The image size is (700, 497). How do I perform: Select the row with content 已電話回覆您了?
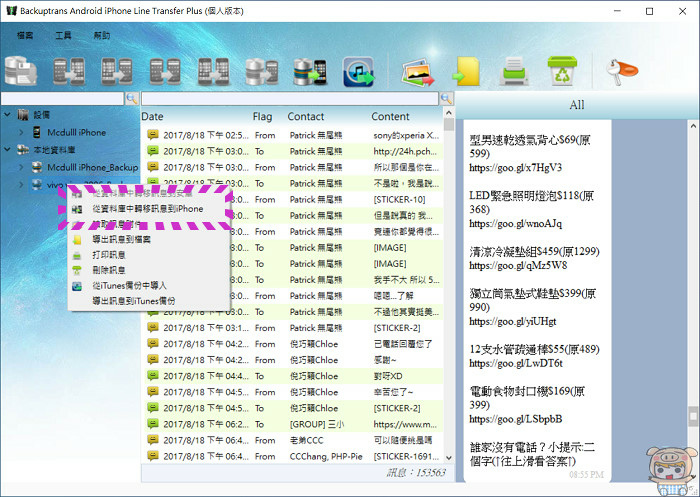pos(294,344)
